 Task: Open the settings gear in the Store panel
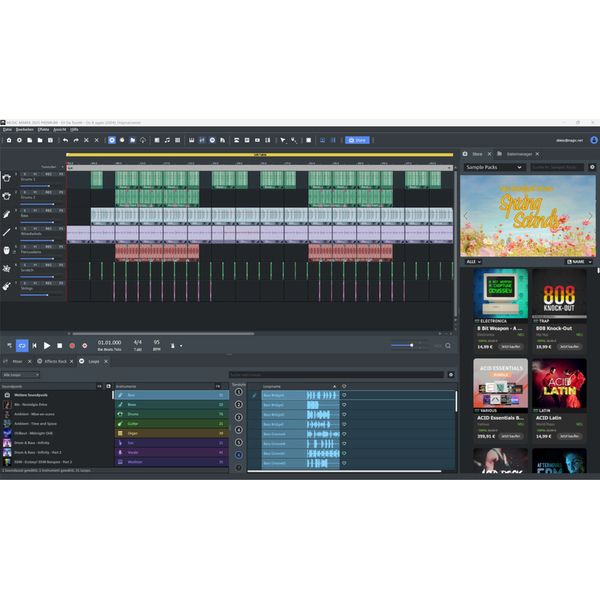[x=592, y=167]
